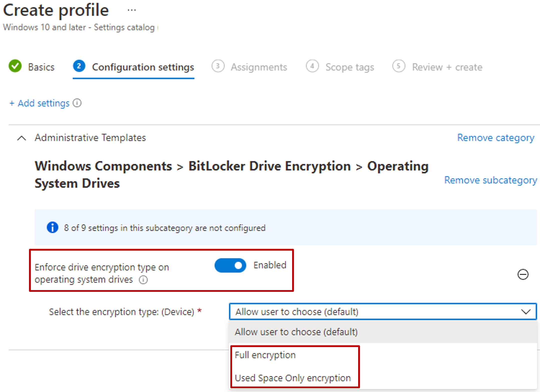Click the minus collapse icon on the right

[523, 276]
